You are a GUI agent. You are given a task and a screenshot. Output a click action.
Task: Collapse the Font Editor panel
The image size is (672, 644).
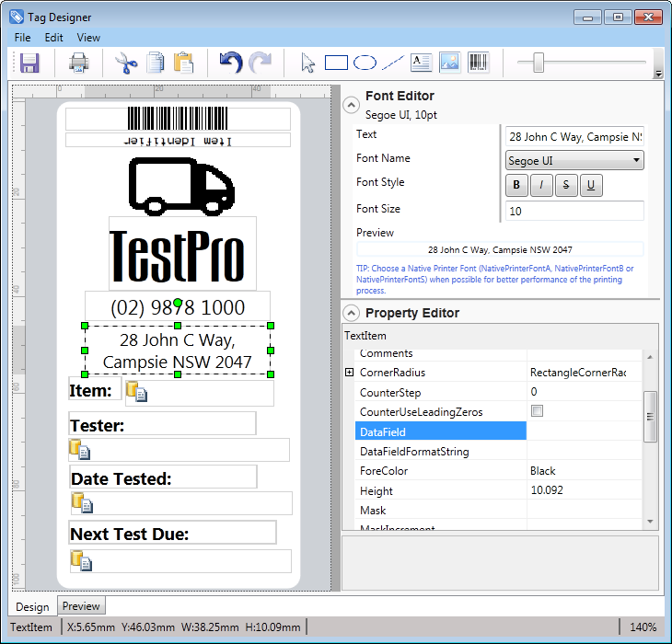[351, 105]
